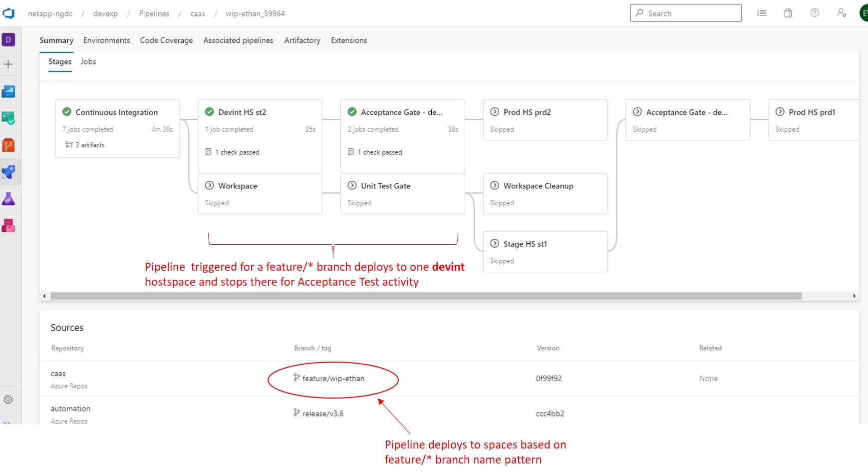This screenshot has height=475, width=868.
Task: Expand the left sidebar with chevrons
Action: coord(7,422)
